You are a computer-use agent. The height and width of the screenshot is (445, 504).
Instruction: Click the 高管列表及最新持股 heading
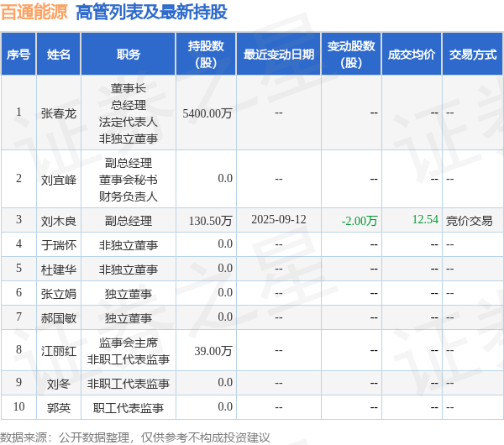click(x=151, y=13)
